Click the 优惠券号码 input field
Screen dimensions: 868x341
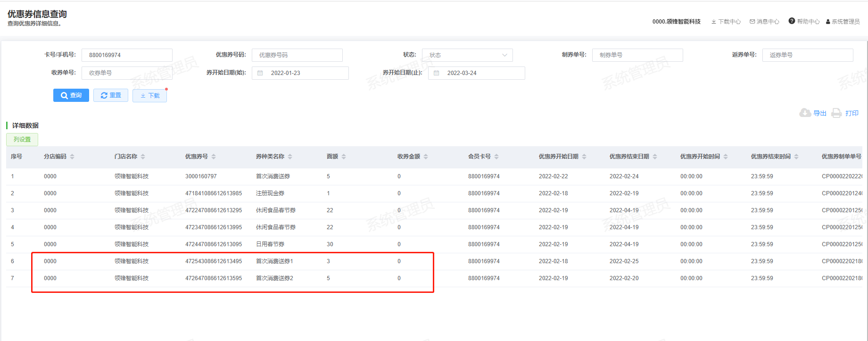(297, 55)
